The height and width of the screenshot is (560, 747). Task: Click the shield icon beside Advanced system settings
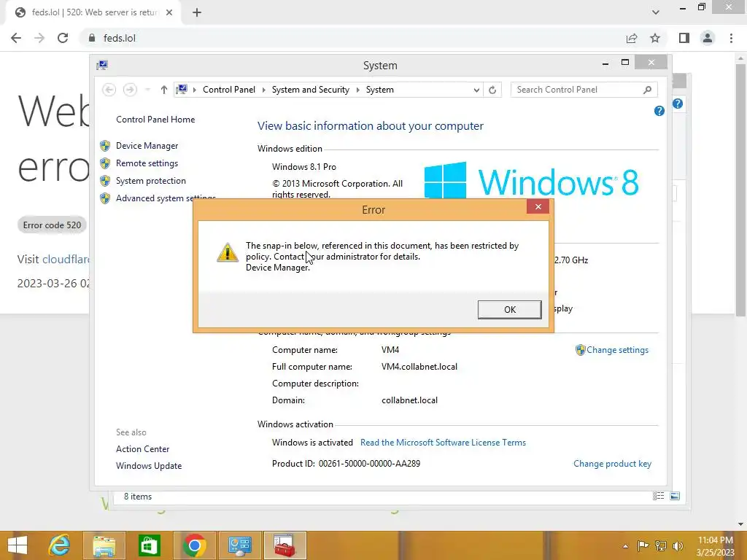tap(105, 198)
